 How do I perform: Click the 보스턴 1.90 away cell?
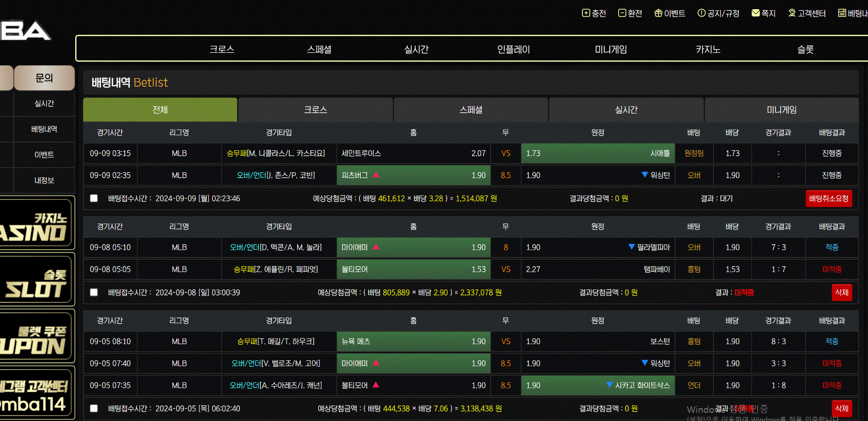click(598, 341)
